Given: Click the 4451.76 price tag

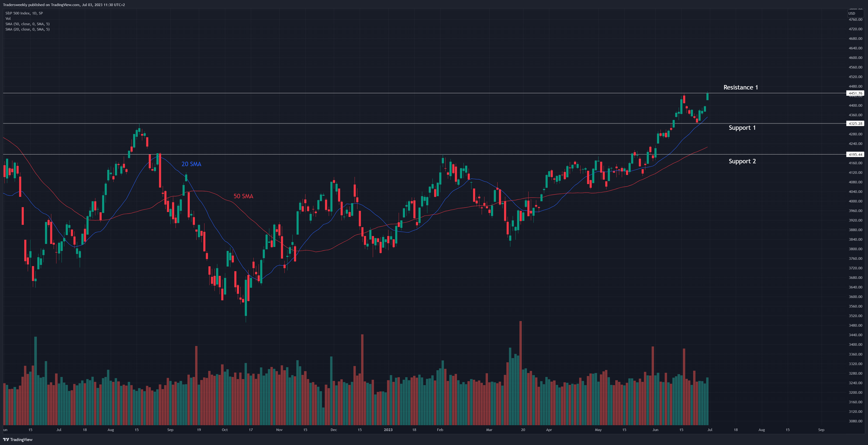Looking at the screenshot, I should [855, 93].
